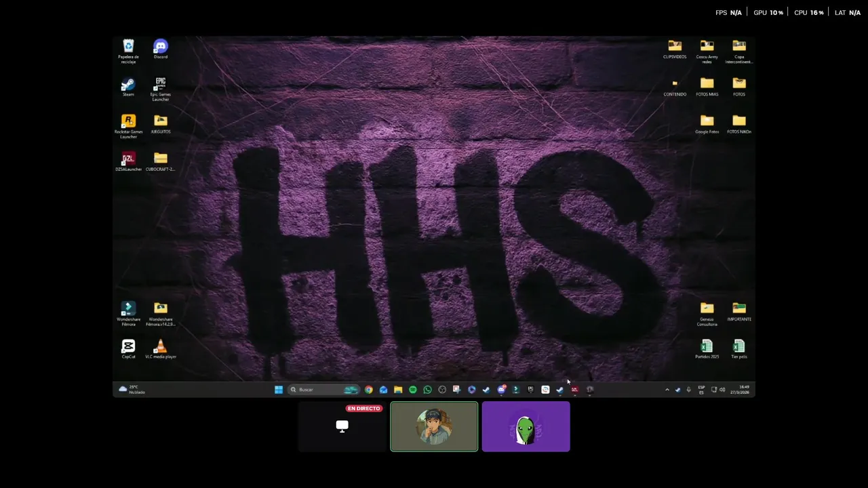Screen dimensions: 868x488
Task: Open Spotify from the taskbar
Action: [413, 390]
